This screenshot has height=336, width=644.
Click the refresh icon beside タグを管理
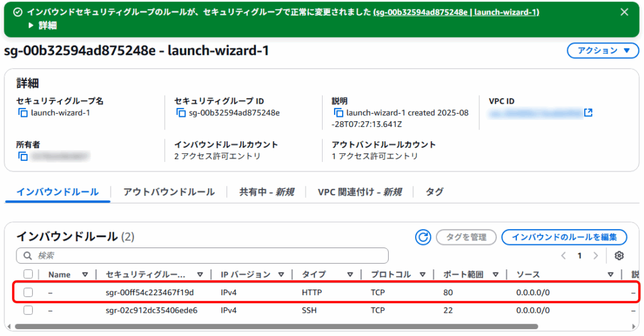[423, 237]
